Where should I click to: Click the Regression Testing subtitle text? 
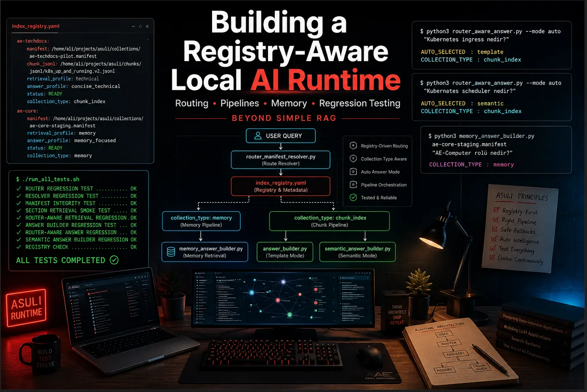(360, 103)
